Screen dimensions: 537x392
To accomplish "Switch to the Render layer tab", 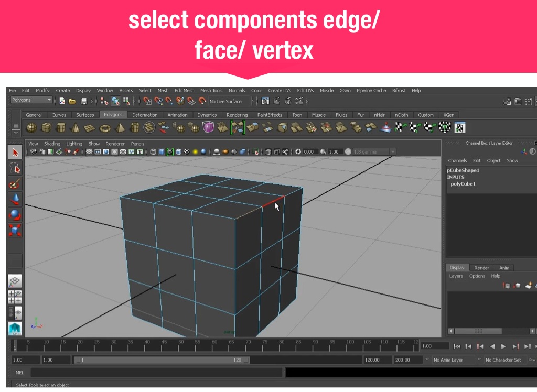I will (481, 268).
